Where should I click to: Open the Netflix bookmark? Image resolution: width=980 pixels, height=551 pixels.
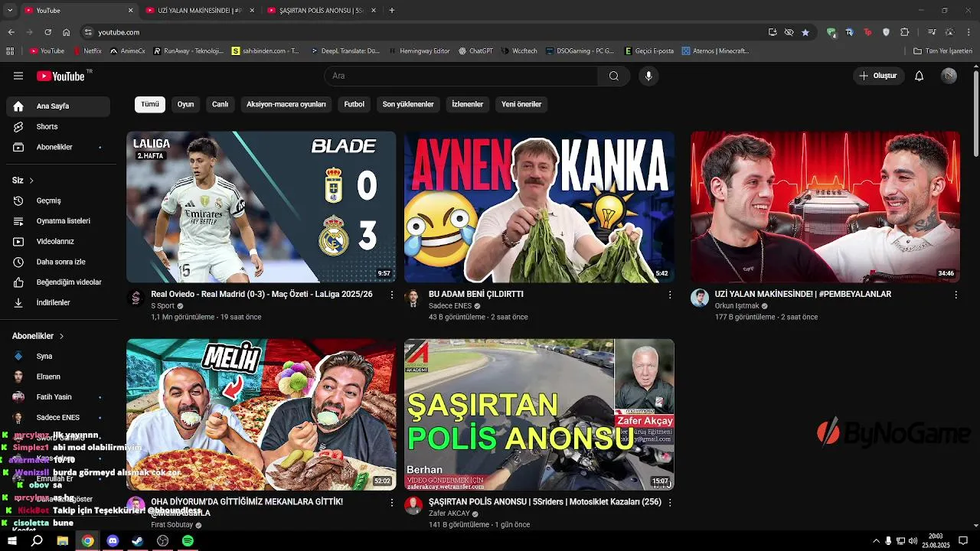pos(87,51)
